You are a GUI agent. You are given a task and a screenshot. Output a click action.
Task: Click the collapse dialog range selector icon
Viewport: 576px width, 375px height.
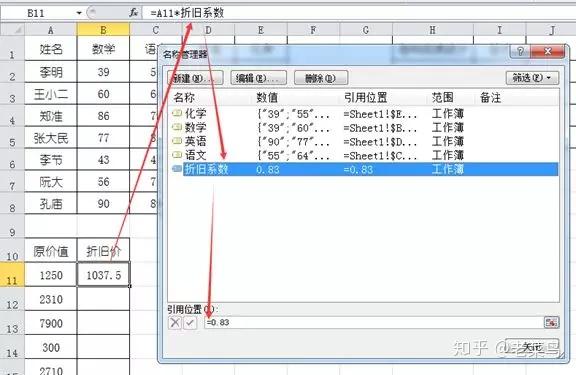pyautogui.click(x=551, y=322)
